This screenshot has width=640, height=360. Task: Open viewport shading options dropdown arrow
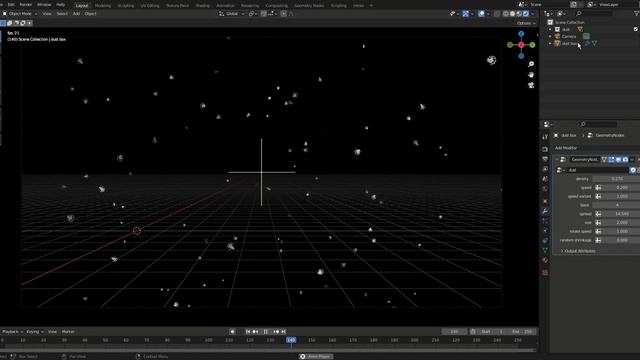click(x=533, y=13)
